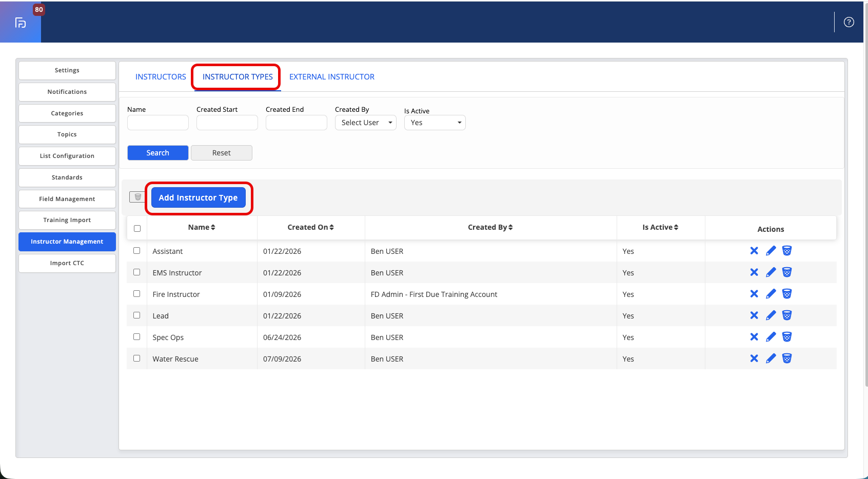Tick the select-all checkbox in table header
868x479 pixels.
(x=137, y=228)
